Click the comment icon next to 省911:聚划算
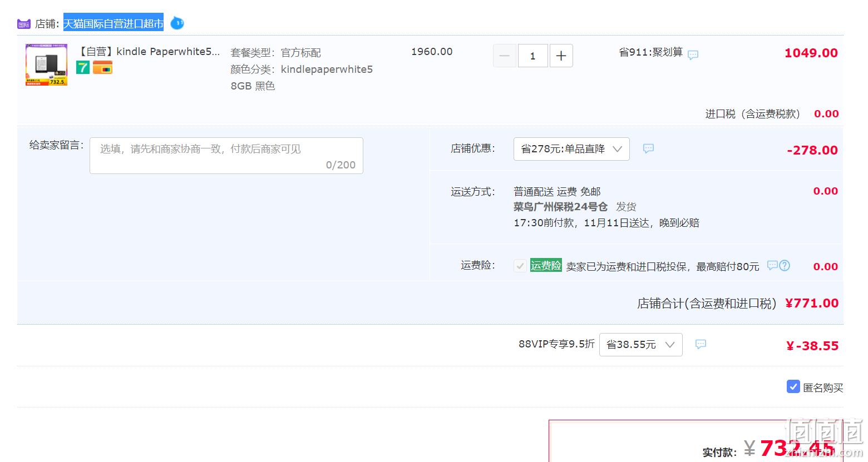Viewport: 868px width, 462px height. 693,54
